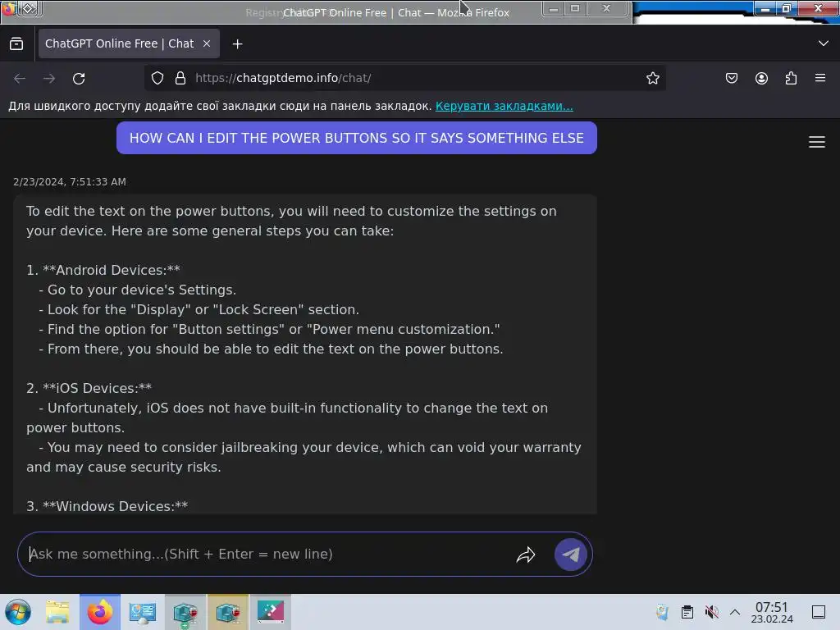Open the second registry cube taskbar icon
The width and height of the screenshot is (840, 630).
pyautogui.click(x=228, y=612)
